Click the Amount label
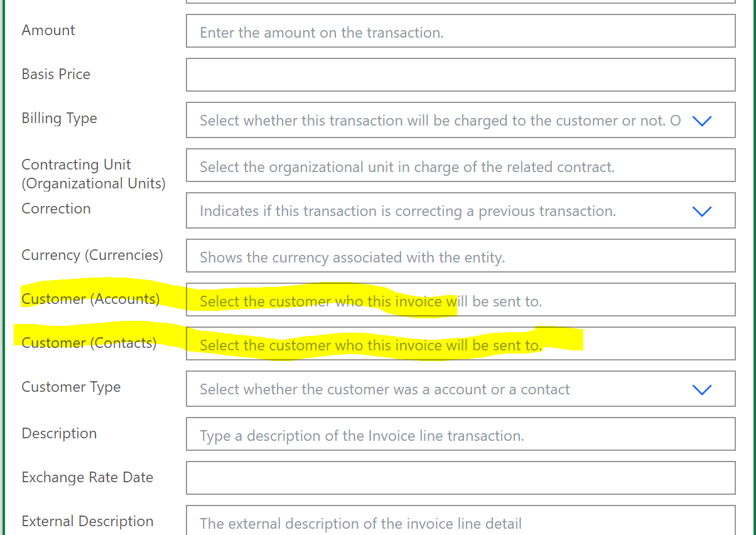The height and width of the screenshot is (535, 756). pos(48,30)
